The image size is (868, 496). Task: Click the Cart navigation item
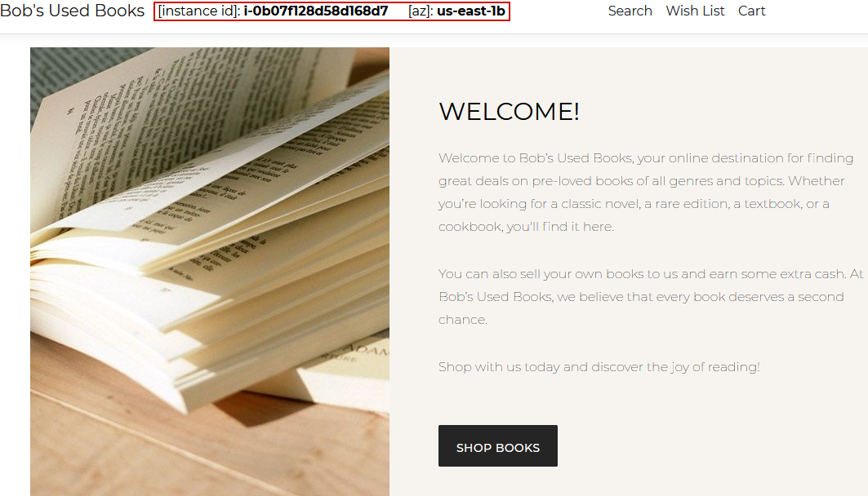pyautogui.click(x=751, y=11)
